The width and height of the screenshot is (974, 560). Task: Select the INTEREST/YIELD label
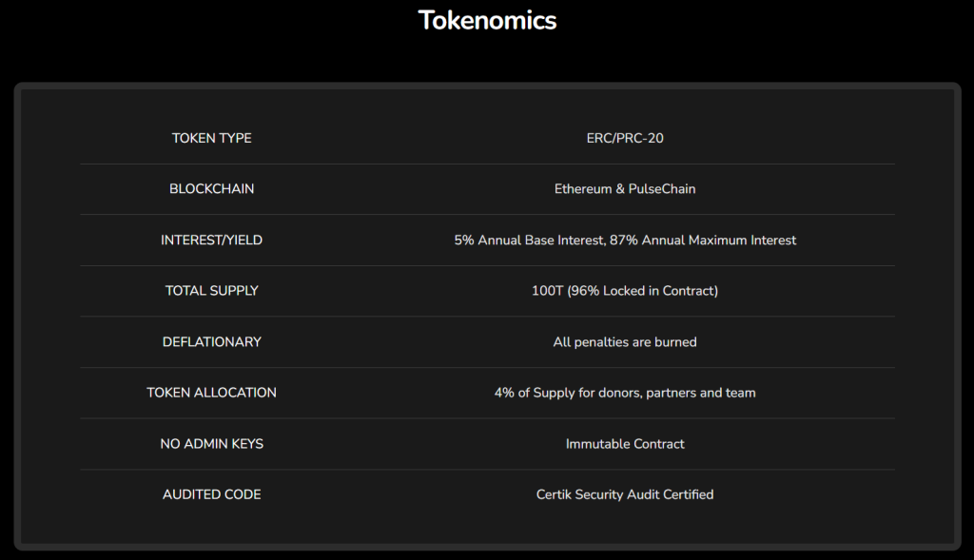[212, 240]
